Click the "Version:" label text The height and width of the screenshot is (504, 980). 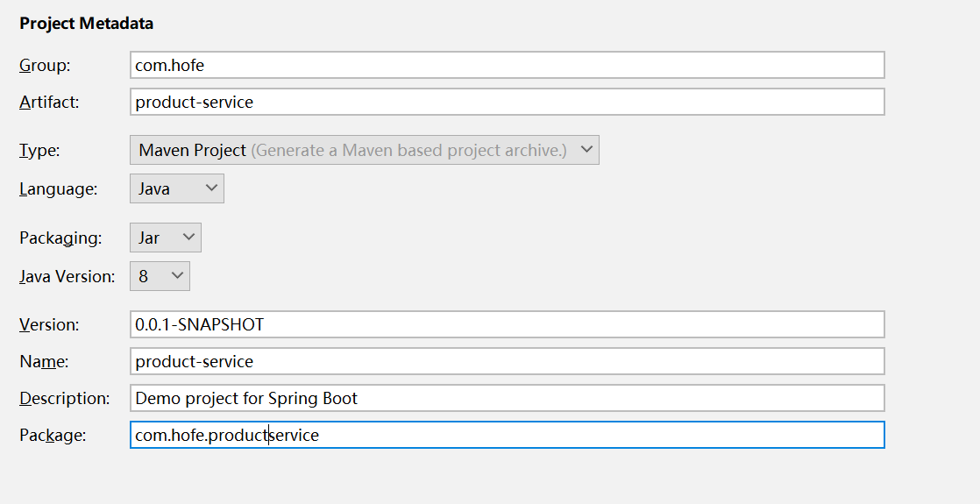tap(49, 325)
